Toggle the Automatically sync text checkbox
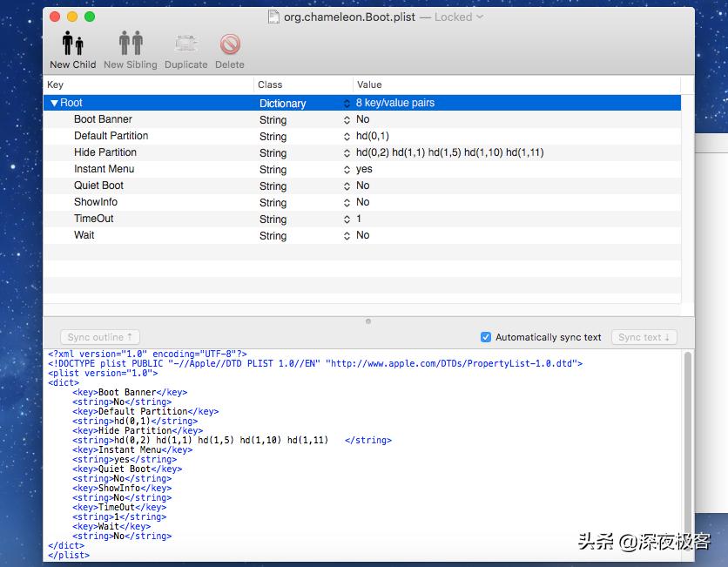 [x=485, y=337]
